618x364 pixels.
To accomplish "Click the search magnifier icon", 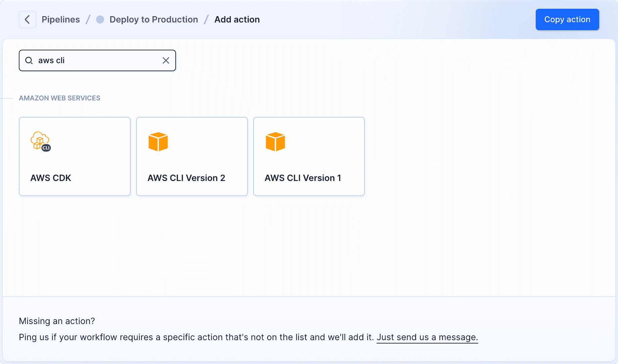I will [29, 60].
